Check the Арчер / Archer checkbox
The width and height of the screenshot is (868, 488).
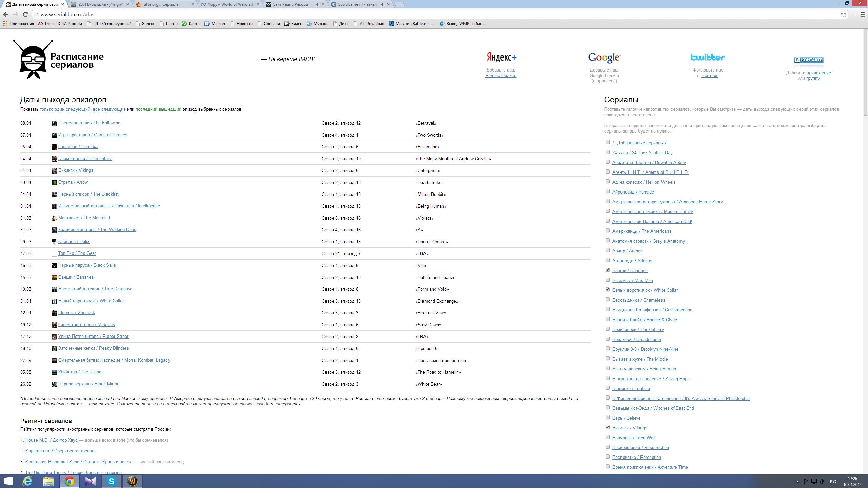pos(608,250)
